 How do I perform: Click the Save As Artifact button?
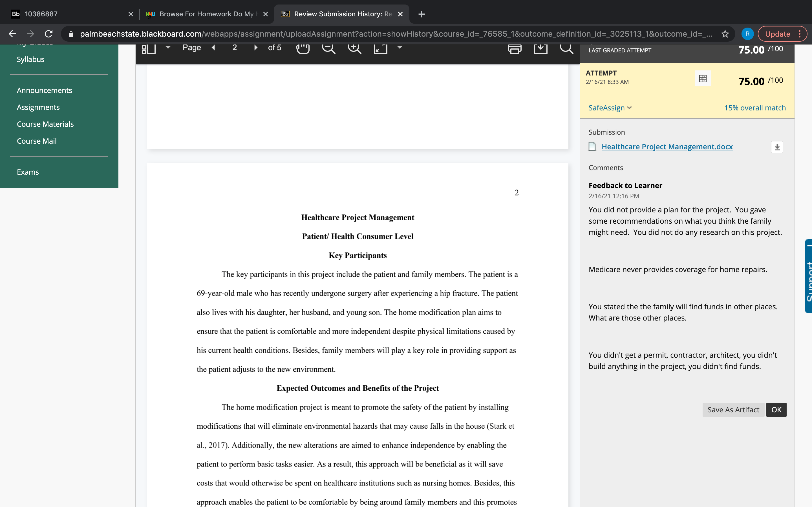pos(733,410)
